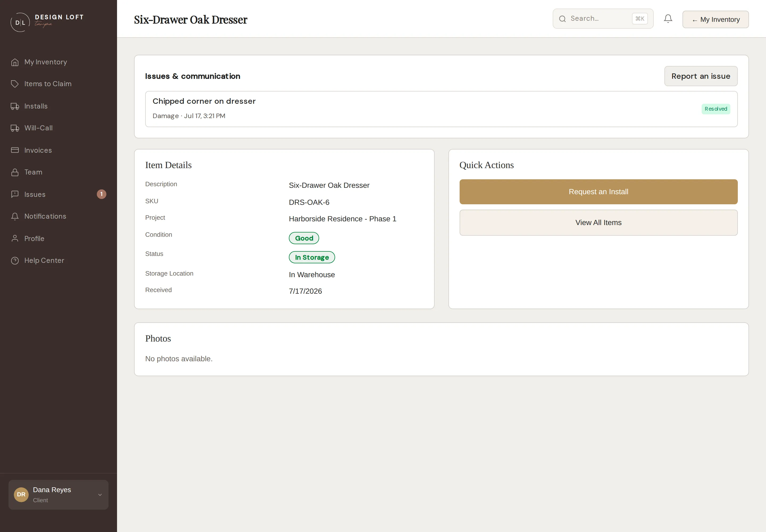The height and width of the screenshot is (532, 766).
Task: Click the In Storage status badge
Action: [312, 257]
